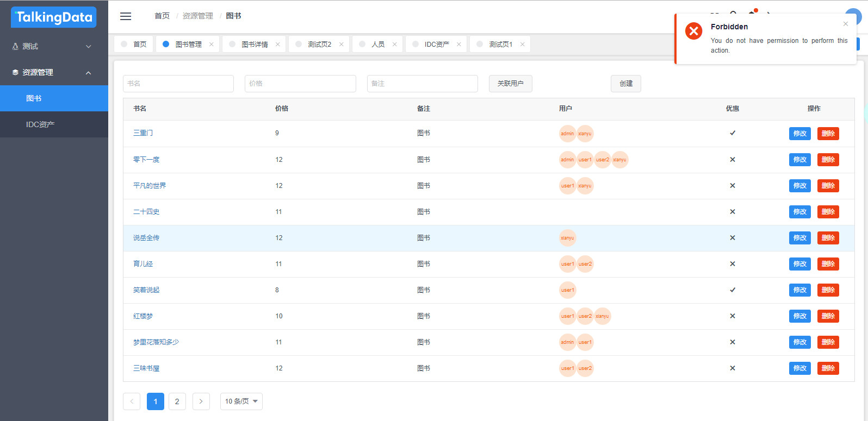
Task: Close the IDC资产 tab with its X
Action: (x=459, y=45)
